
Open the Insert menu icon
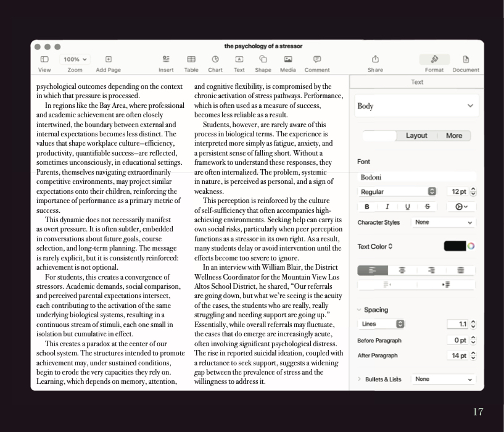tap(166, 59)
